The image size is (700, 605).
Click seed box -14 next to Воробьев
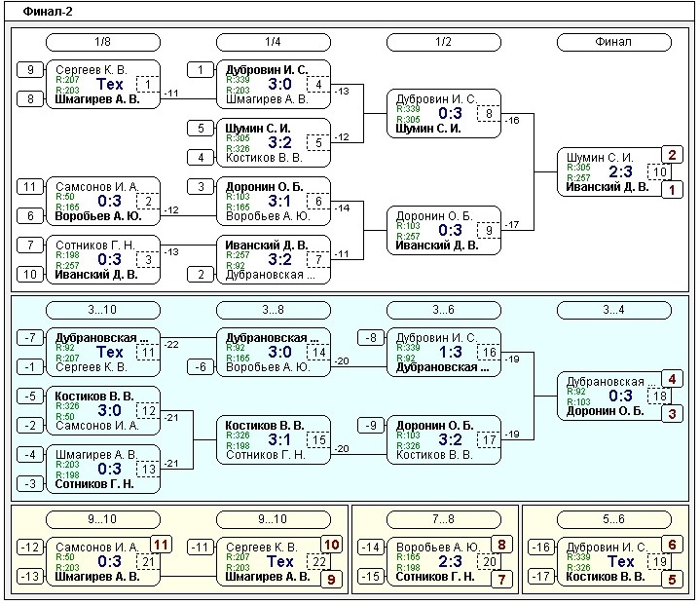coord(370,548)
